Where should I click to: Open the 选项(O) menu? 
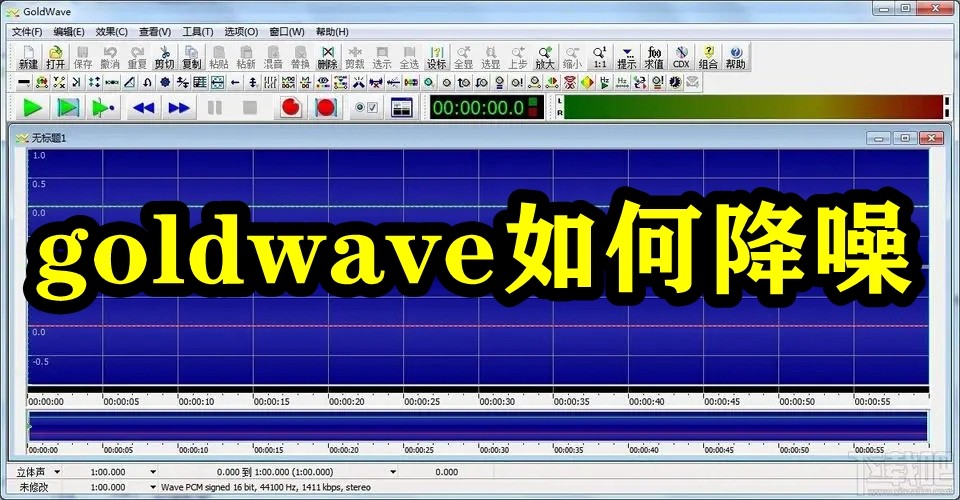241,32
